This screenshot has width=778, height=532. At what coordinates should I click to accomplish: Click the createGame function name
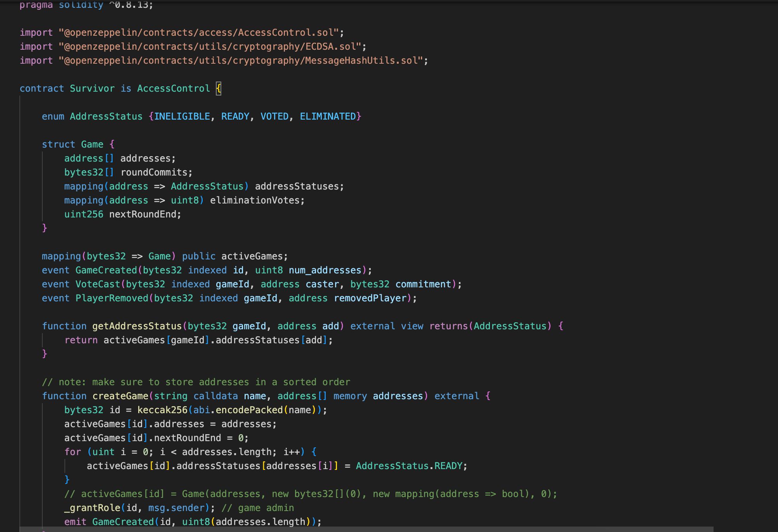coord(120,396)
